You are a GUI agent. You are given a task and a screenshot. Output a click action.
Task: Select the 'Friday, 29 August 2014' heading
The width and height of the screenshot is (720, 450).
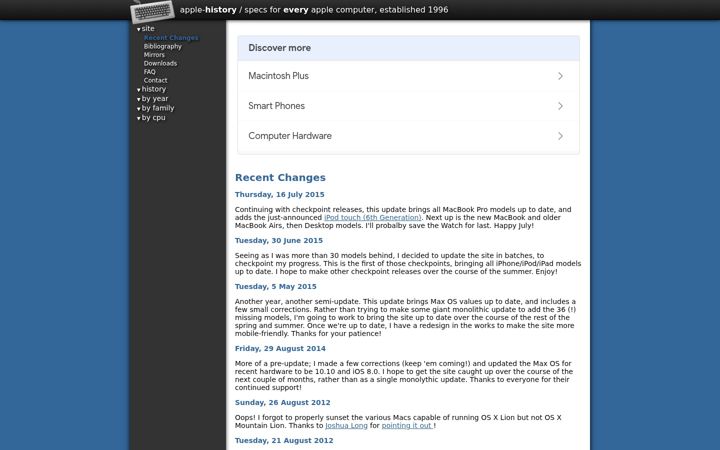point(280,349)
